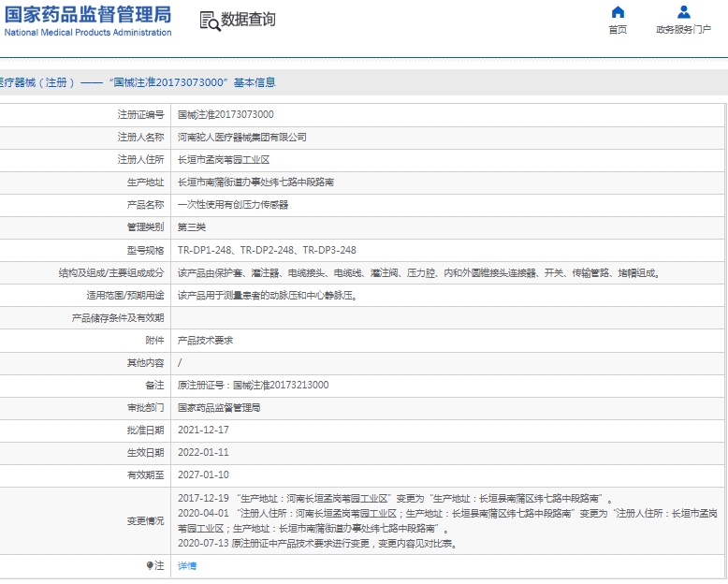The height and width of the screenshot is (584, 728).
Task: Click the 批准日期 row label
Action: 145,431
